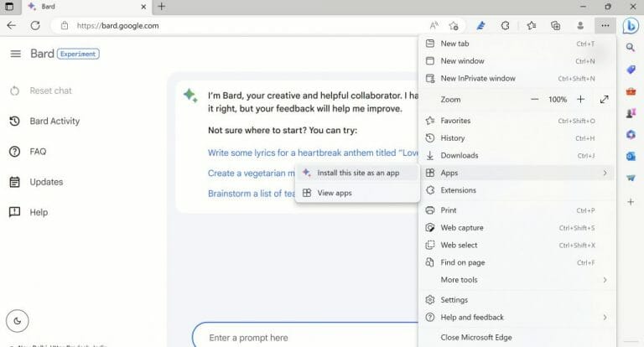This screenshot has height=347, width=644.
Task: Open the tab actions menu icon
Action: (x=9, y=7)
